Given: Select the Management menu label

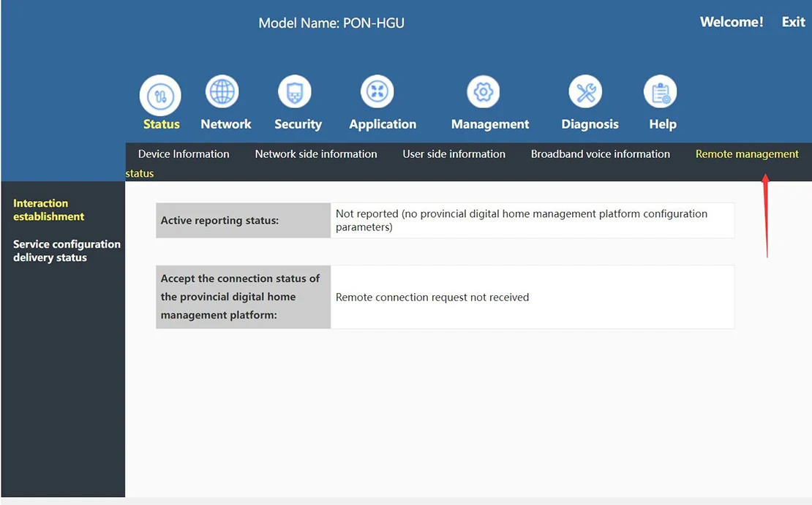Looking at the screenshot, I should click(490, 125).
